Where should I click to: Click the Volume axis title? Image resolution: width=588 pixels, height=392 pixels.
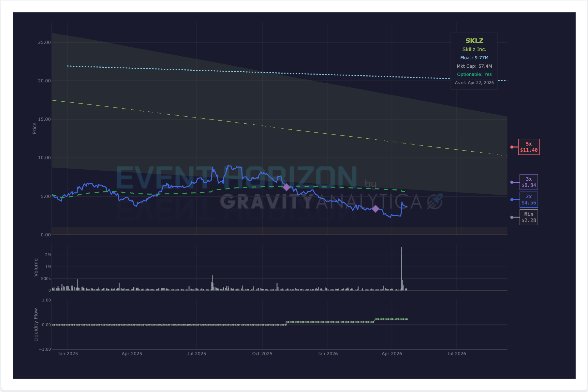[36, 268]
